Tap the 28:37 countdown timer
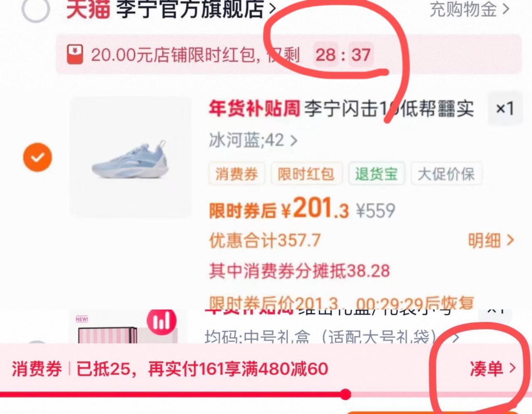 [x=343, y=54]
